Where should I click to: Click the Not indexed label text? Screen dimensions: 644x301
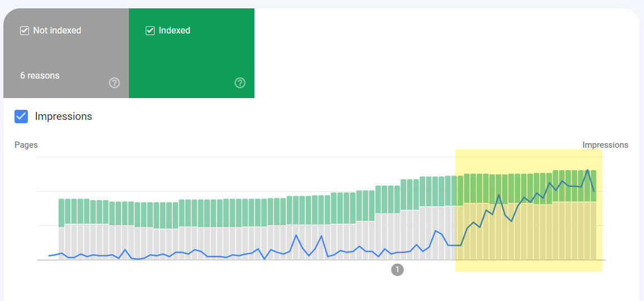[57, 30]
